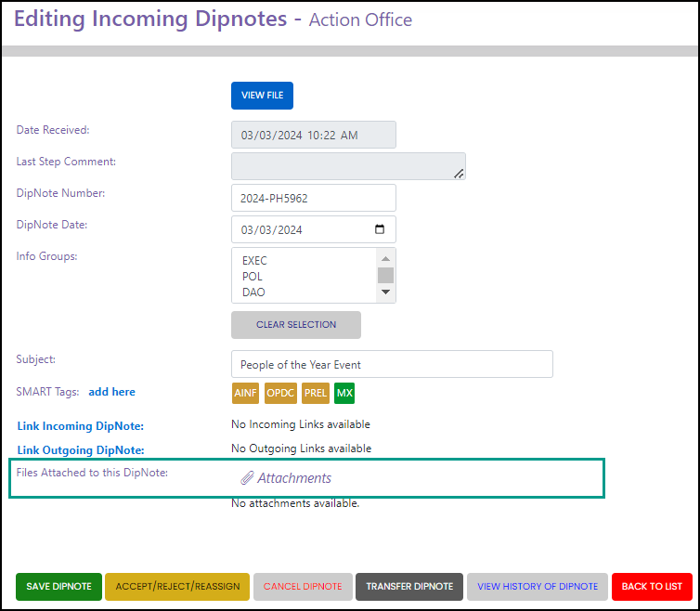The image size is (700, 611).
Task: Click Accept/Reject/Reassign button
Action: pyautogui.click(x=177, y=587)
